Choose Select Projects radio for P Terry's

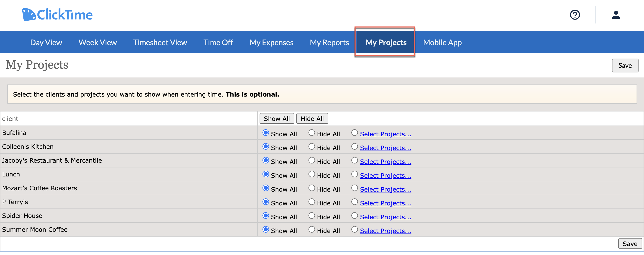tap(354, 201)
